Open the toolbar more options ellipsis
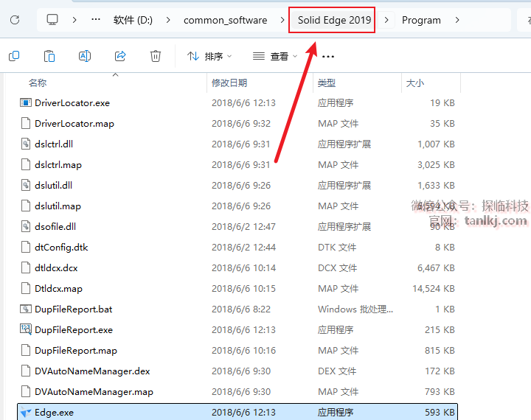Image resolution: width=531 pixels, height=420 pixels. tap(327, 57)
